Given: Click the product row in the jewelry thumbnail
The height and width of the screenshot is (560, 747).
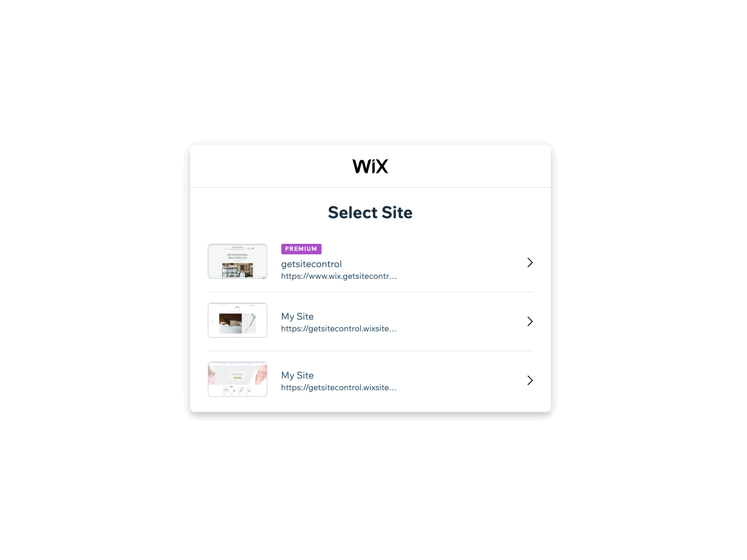Looking at the screenshot, I should [238, 390].
